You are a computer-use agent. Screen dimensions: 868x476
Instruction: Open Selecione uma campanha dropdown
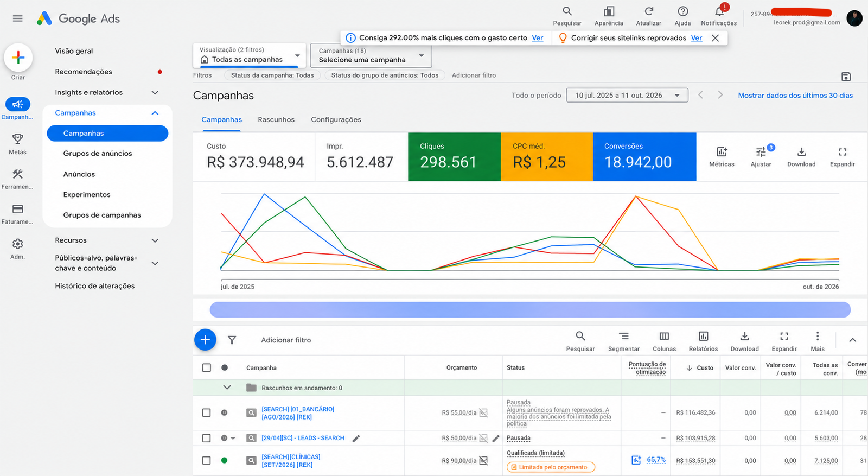(371, 55)
